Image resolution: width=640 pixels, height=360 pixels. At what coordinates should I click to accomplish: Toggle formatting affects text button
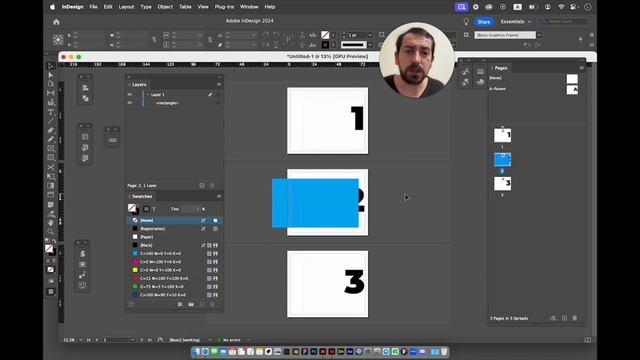pyautogui.click(x=154, y=209)
